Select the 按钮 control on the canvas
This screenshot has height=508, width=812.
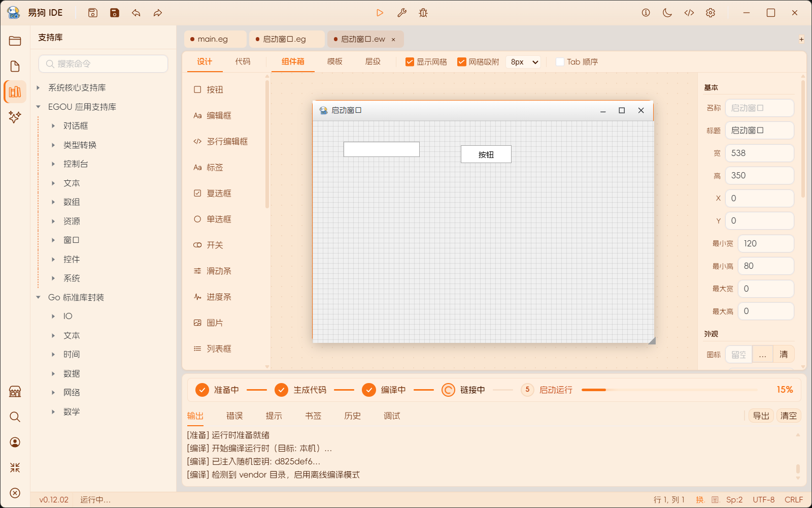coord(486,154)
